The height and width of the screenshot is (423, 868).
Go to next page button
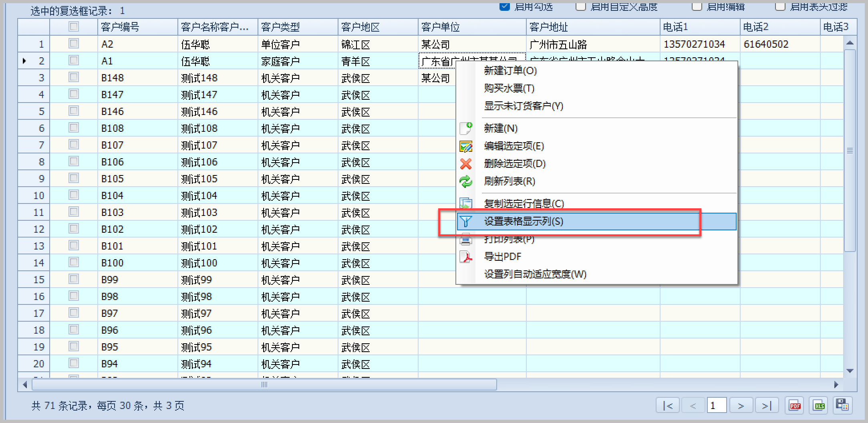coord(741,406)
